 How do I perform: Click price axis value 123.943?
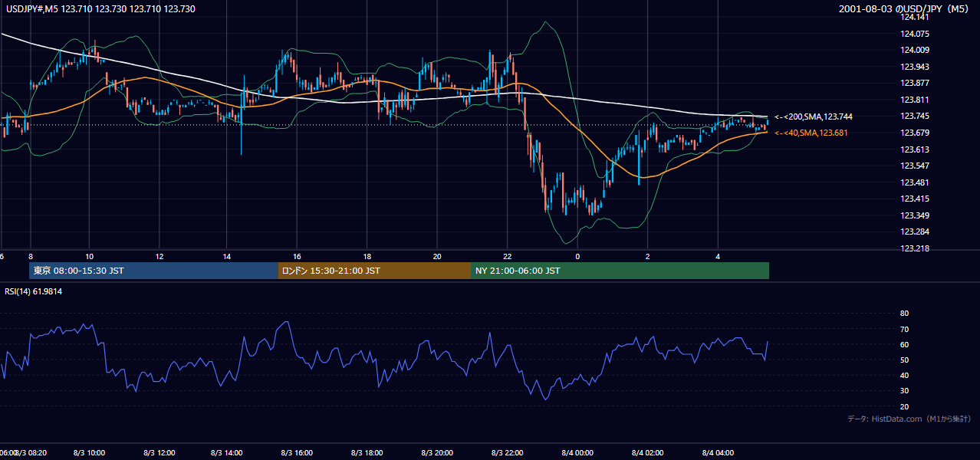tap(916, 67)
